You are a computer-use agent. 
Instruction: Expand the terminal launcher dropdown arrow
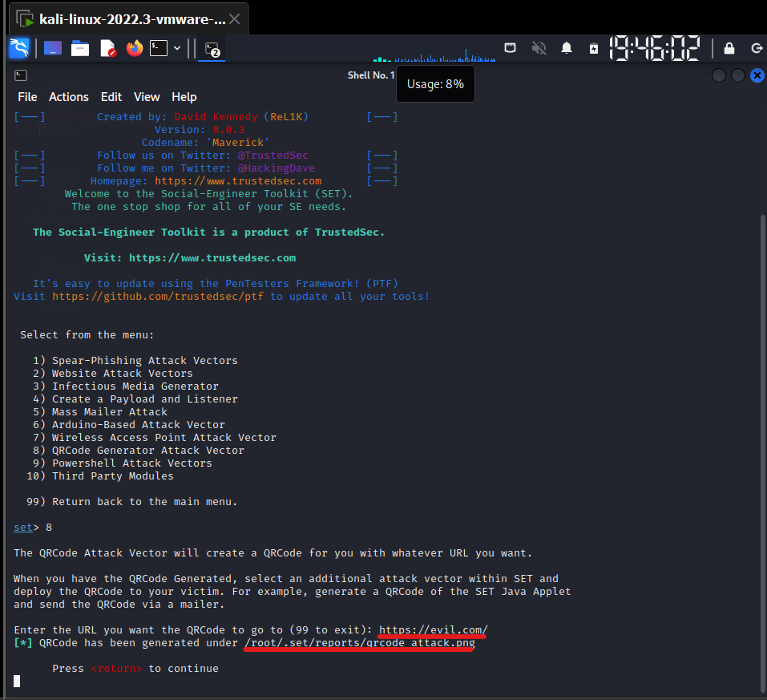[177, 48]
